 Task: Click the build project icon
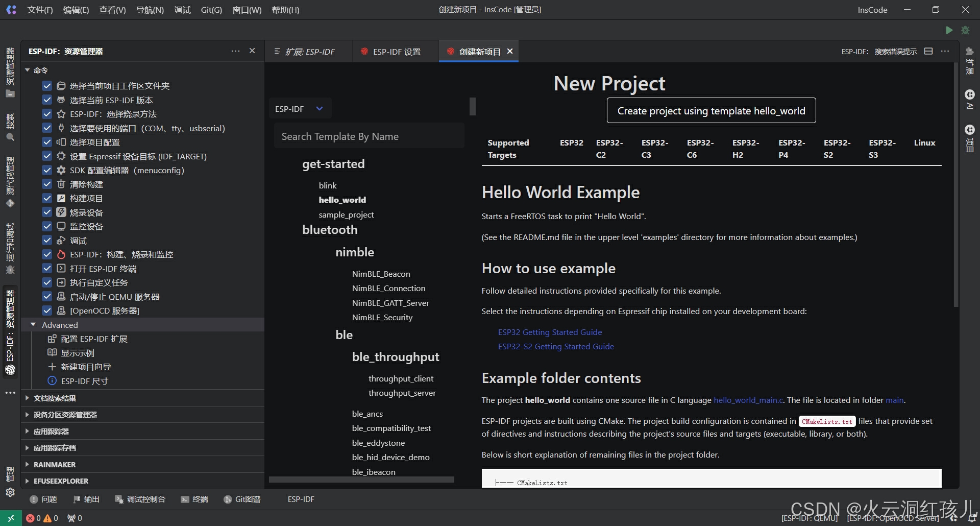point(61,198)
